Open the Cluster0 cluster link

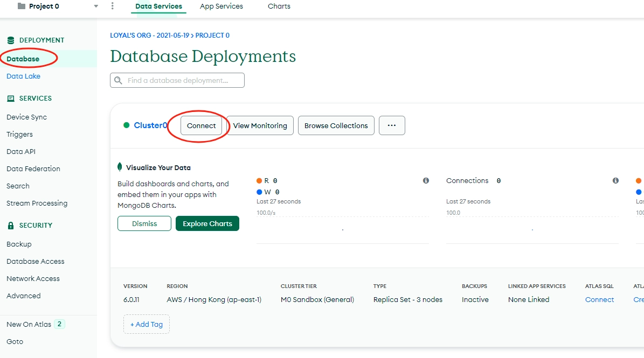tap(150, 125)
